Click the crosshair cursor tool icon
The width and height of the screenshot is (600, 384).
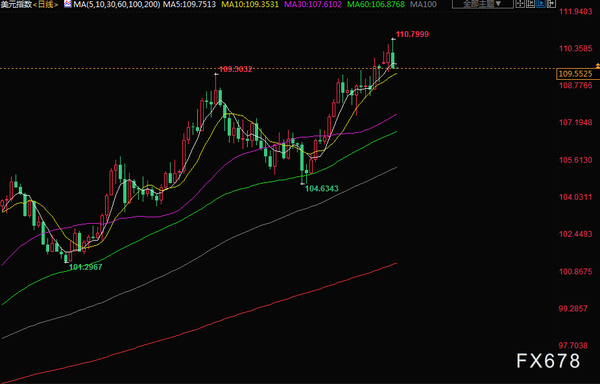(x=520, y=4)
